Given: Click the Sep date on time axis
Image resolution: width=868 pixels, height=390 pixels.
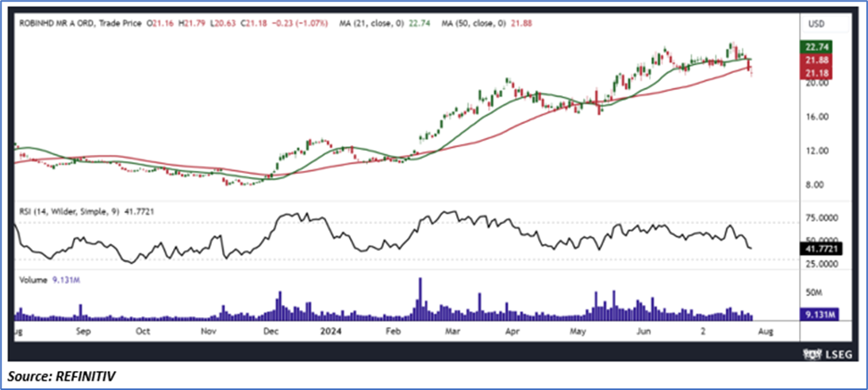Looking at the screenshot, I should point(83,332).
